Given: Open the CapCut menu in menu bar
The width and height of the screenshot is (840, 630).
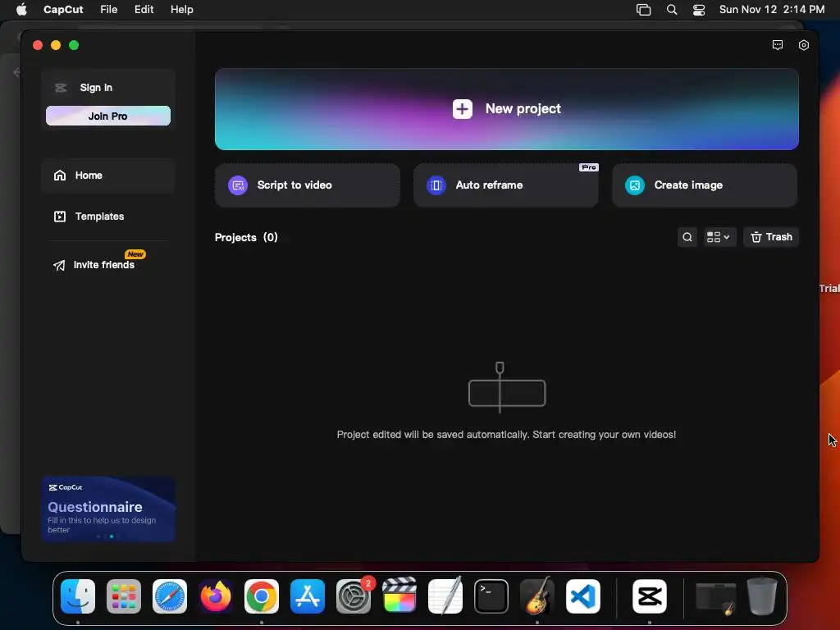Looking at the screenshot, I should point(63,10).
